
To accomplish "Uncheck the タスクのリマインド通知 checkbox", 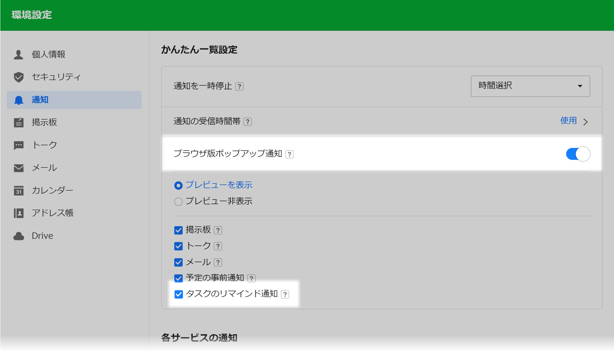I will click(179, 294).
